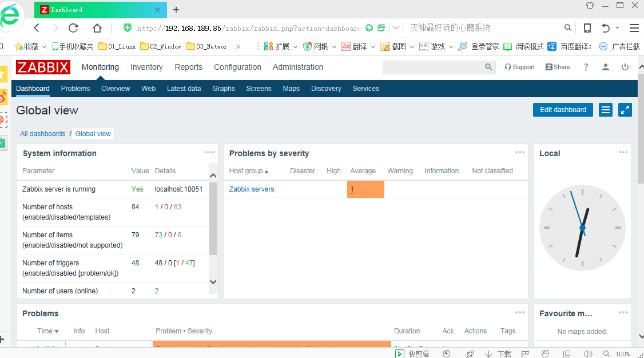The image size is (644, 358).
Task: Click the Zabbix search input field
Action: pos(432,67)
